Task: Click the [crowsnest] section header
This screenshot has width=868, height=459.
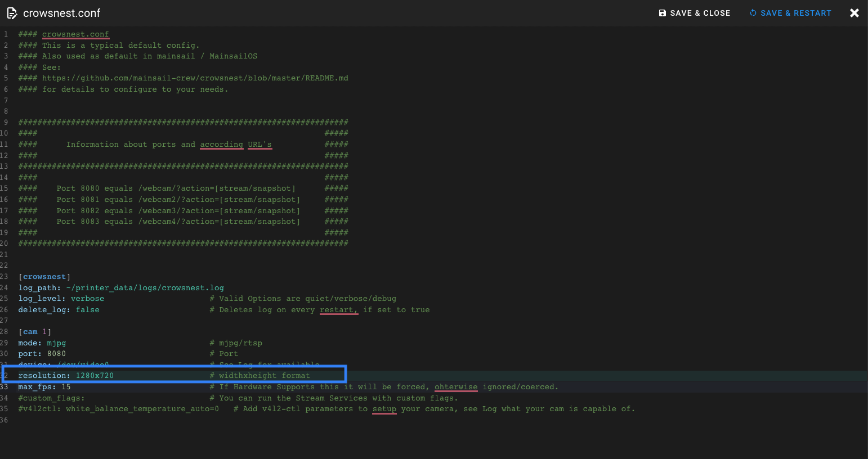Action: (44, 277)
